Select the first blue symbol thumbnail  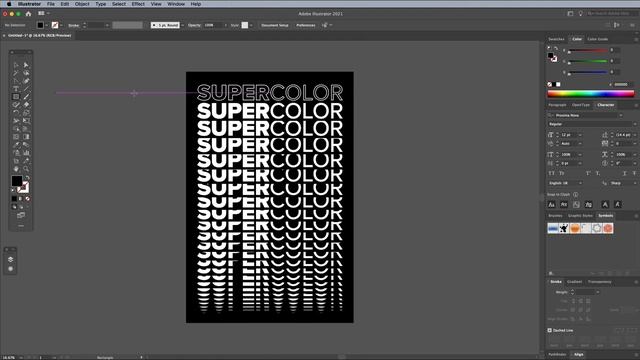553,228
